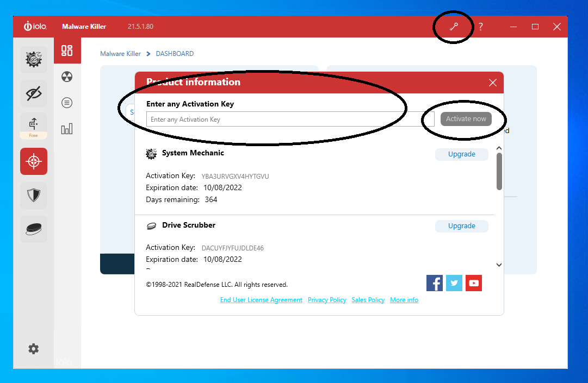Minimize the Malware Killer window

pos(513,27)
